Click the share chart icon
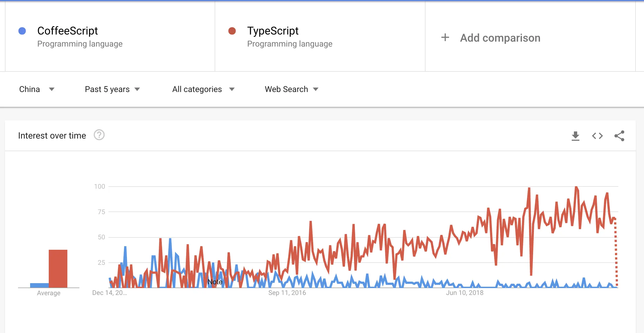This screenshot has width=644, height=333. (619, 136)
